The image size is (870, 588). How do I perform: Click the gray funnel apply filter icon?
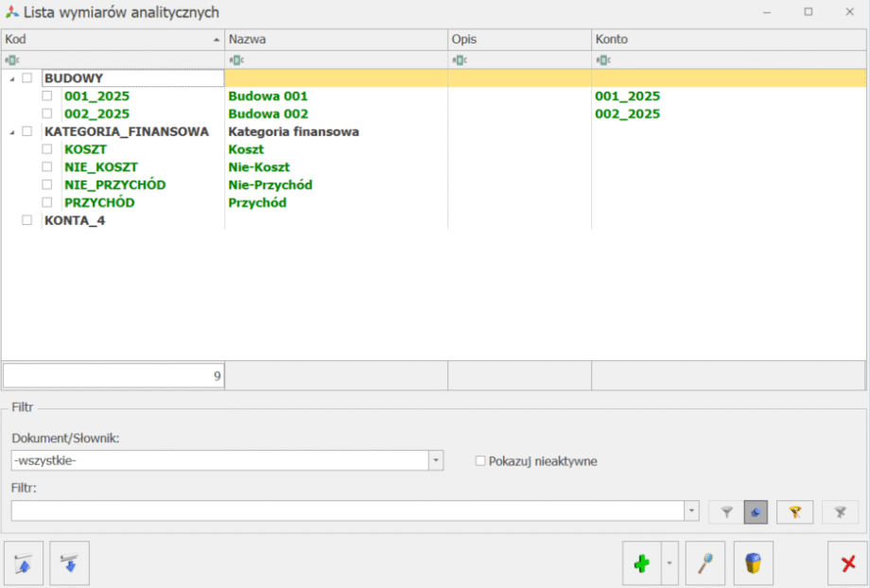[x=726, y=511]
